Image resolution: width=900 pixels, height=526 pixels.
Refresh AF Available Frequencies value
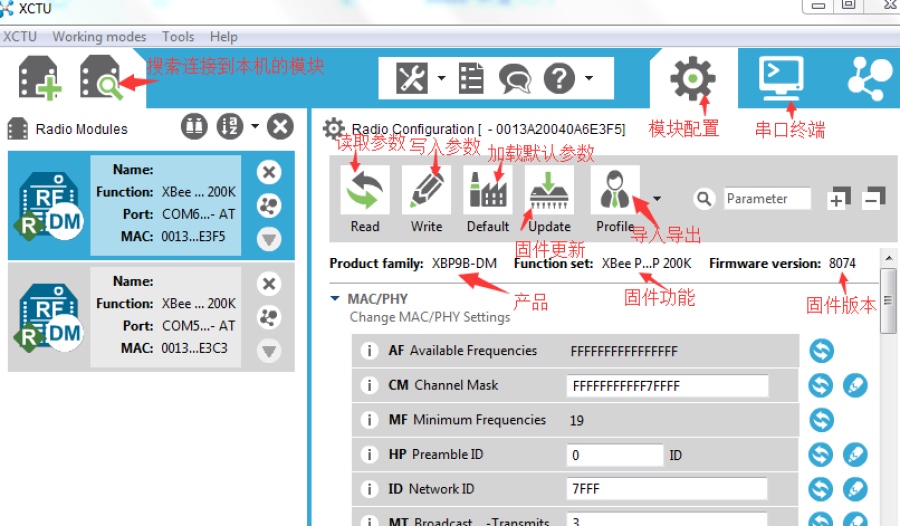point(821,351)
